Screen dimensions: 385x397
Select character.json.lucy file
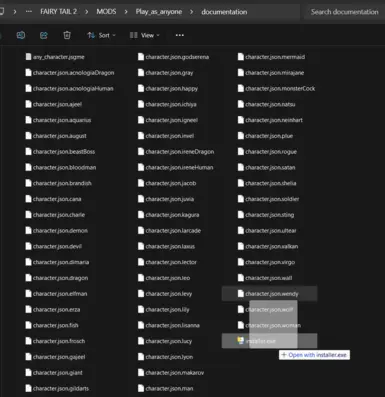pos(165,341)
